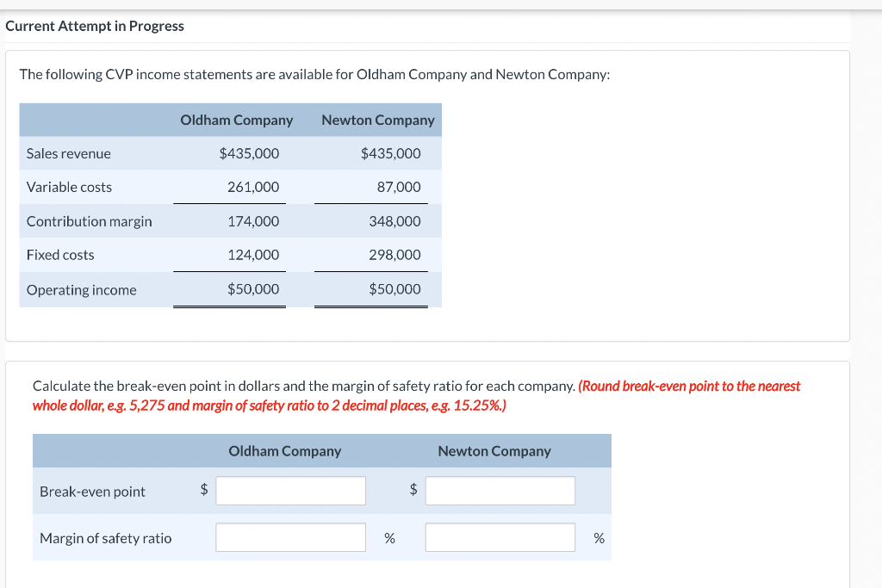The height and width of the screenshot is (588, 882).
Task: Click Newton fixed costs value 298,000
Action: click(394, 255)
